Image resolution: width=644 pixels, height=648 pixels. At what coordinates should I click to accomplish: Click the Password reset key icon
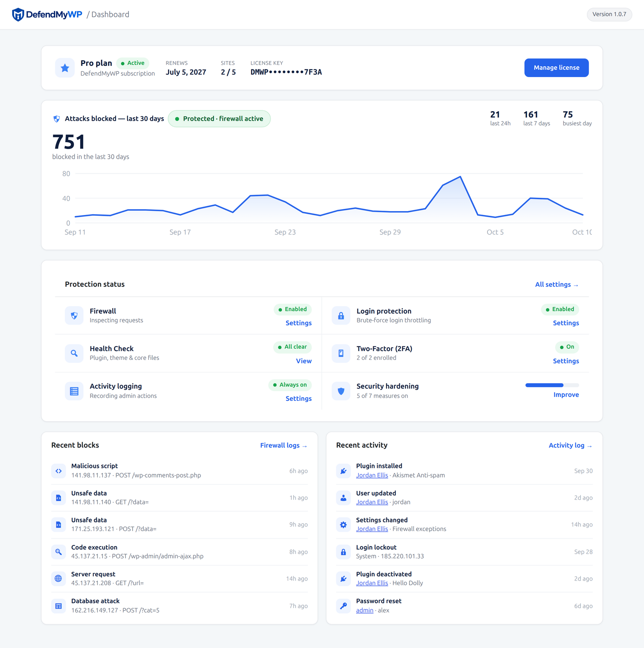[343, 606]
